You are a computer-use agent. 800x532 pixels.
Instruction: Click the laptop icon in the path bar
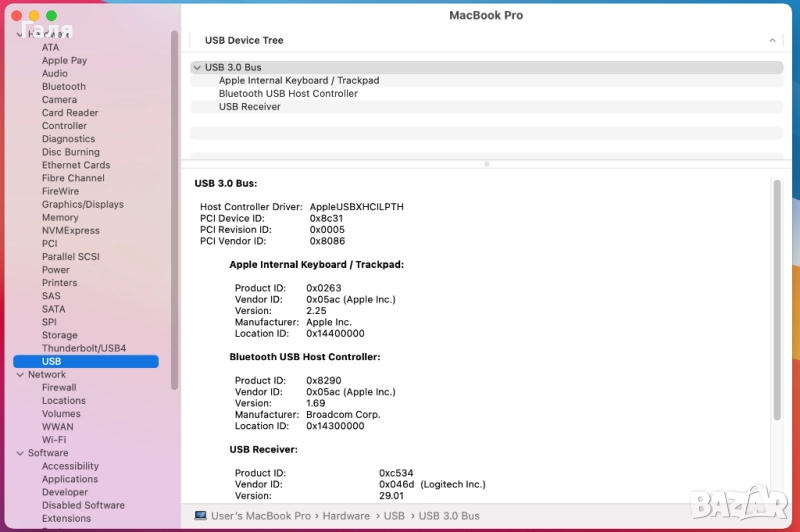[x=201, y=516]
